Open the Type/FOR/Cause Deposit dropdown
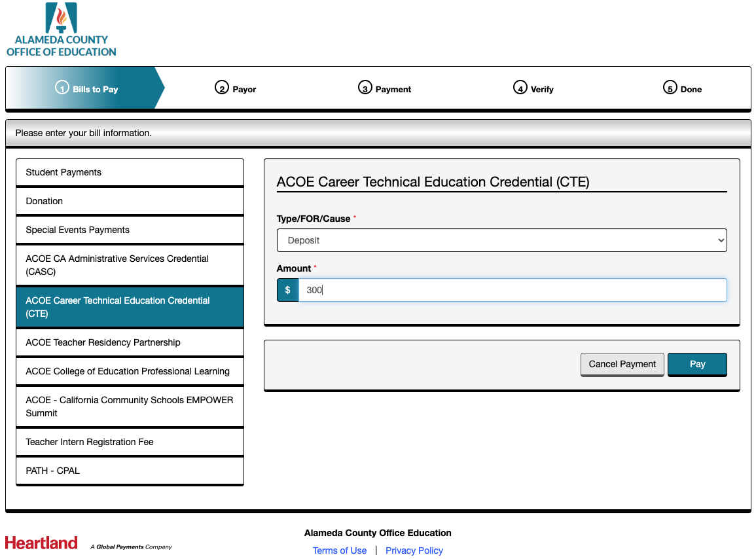Image resolution: width=756 pixels, height=559 pixels. (x=501, y=240)
